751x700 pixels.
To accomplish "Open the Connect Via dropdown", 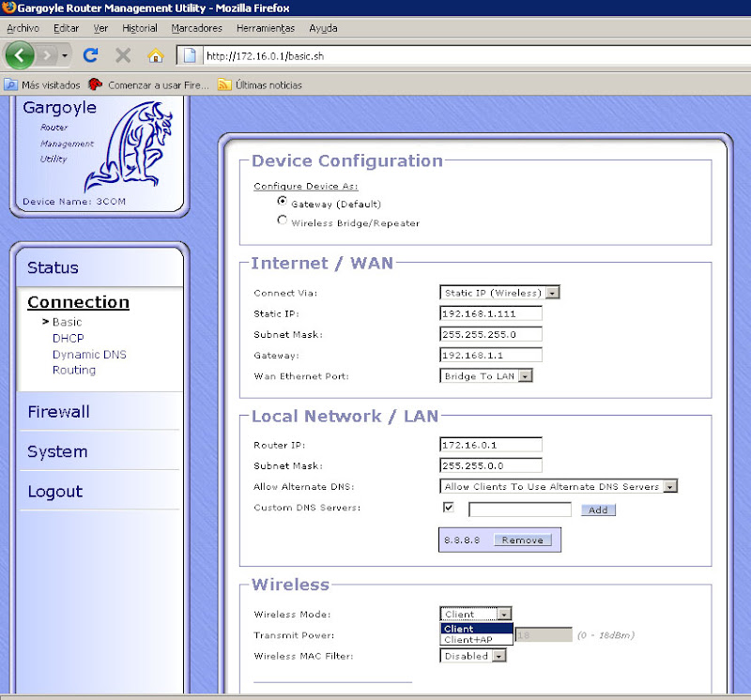I will pyautogui.click(x=499, y=293).
